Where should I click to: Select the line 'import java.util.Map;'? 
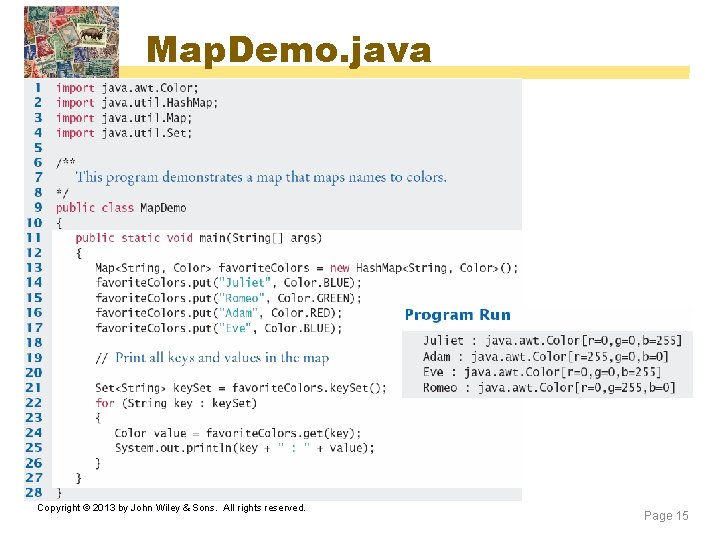124,118
